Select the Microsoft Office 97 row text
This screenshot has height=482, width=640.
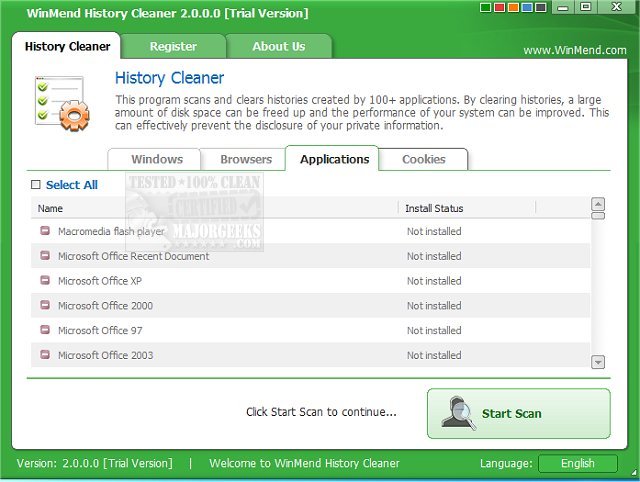pos(100,331)
